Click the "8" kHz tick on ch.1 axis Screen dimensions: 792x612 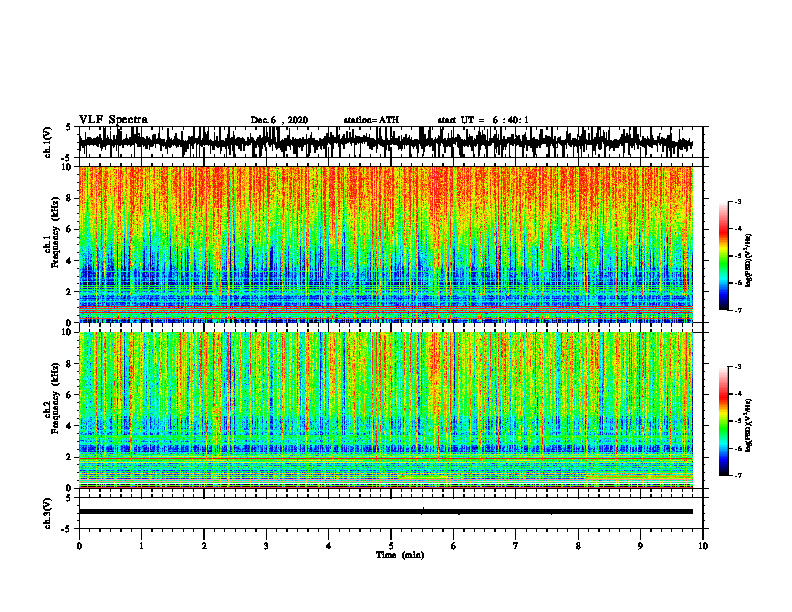click(x=70, y=198)
